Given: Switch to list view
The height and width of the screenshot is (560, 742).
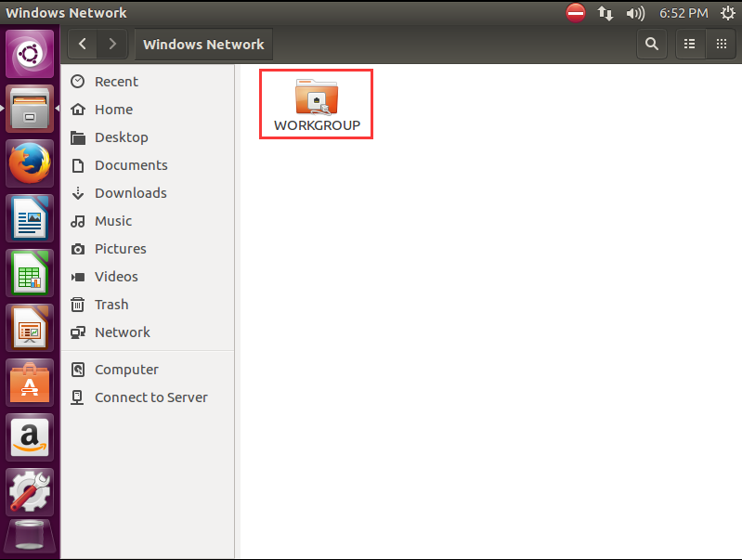Looking at the screenshot, I should [690, 44].
